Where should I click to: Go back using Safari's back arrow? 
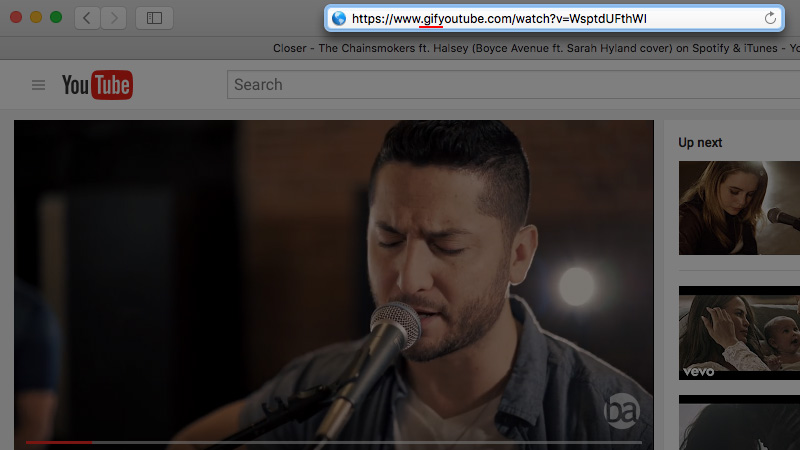(x=87, y=18)
